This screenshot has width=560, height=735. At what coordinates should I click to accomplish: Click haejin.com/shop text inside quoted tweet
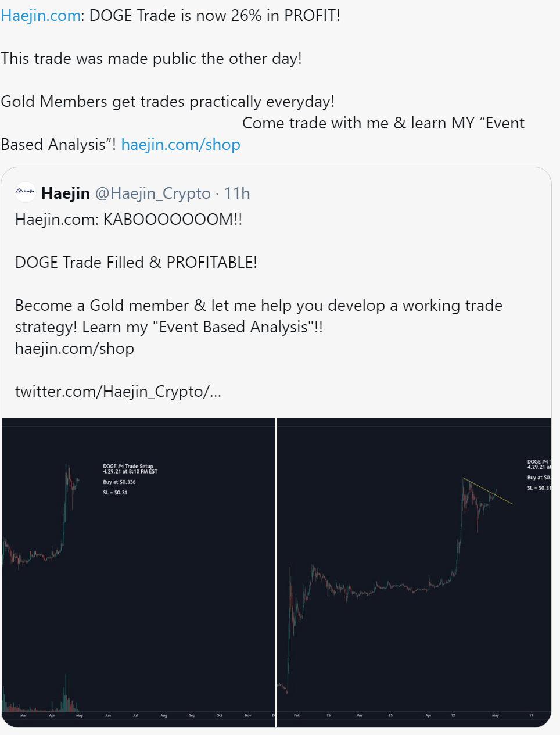click(x=74, y=349)
